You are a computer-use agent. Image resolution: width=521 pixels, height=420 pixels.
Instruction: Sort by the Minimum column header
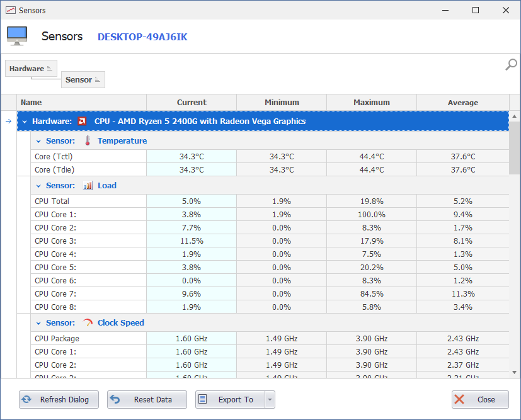coord(282,102)
